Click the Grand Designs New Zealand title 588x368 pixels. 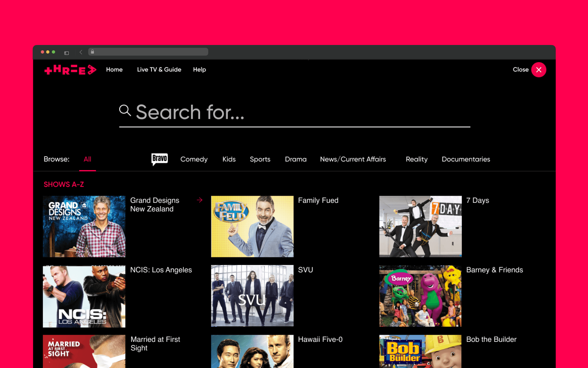[x=155, y=205]
